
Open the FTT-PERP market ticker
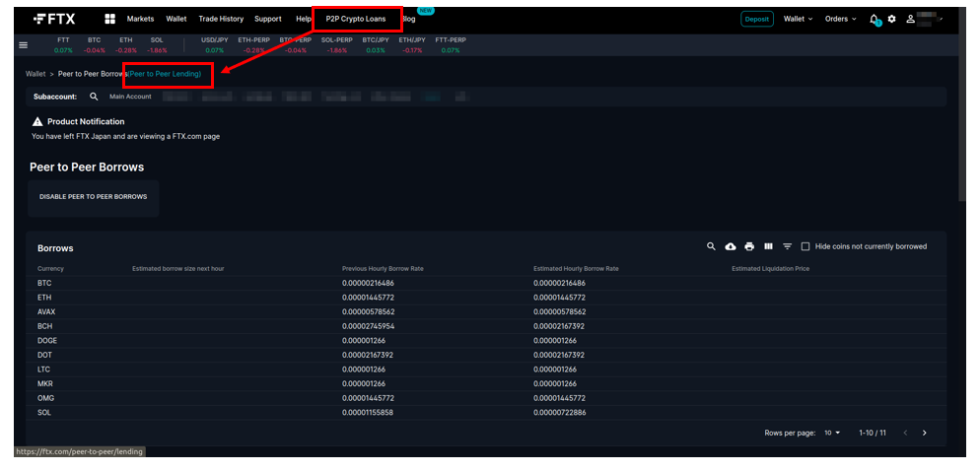[x=451, y=44]
